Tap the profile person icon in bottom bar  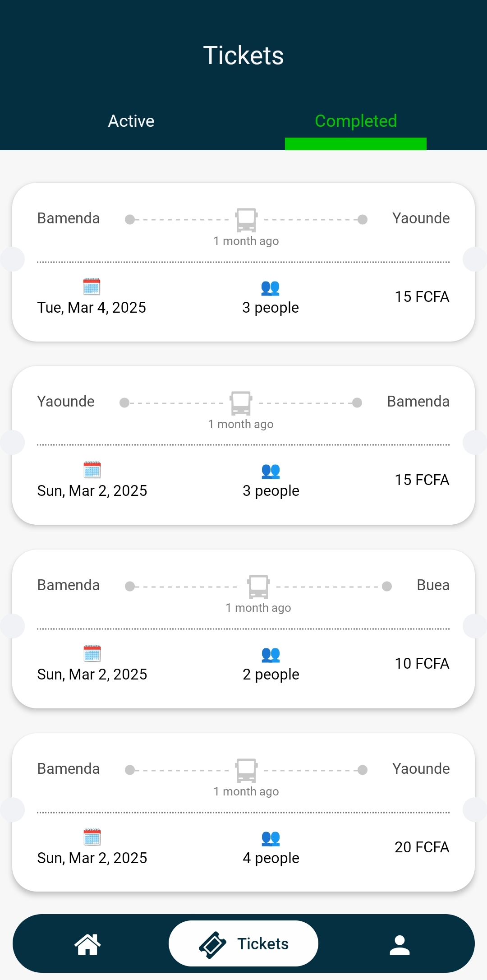[400, 945]
